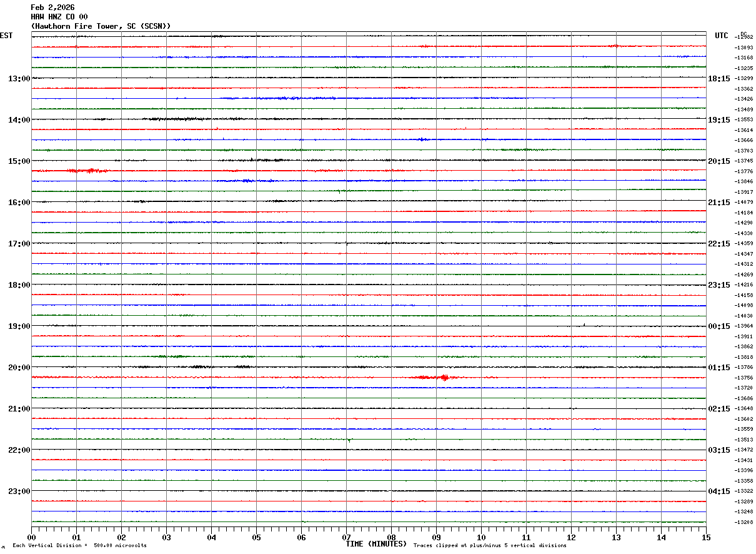Click the 18:15 UTC time label

[719, 78]
